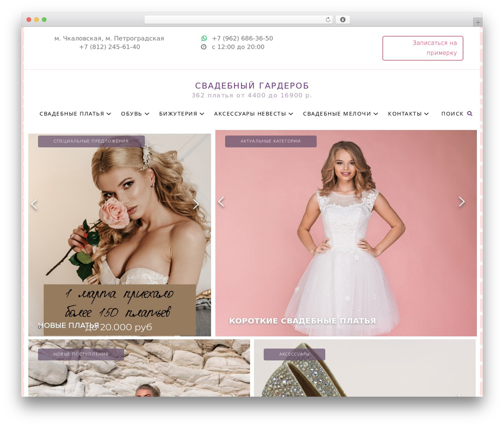Select the АКСЕССУАРЫ label

tap(294, 355)
